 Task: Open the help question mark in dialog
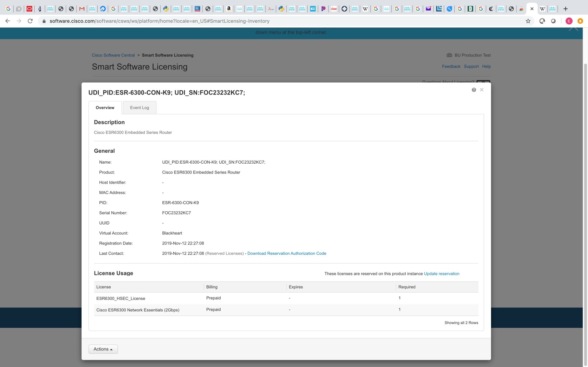coord(474,90)
